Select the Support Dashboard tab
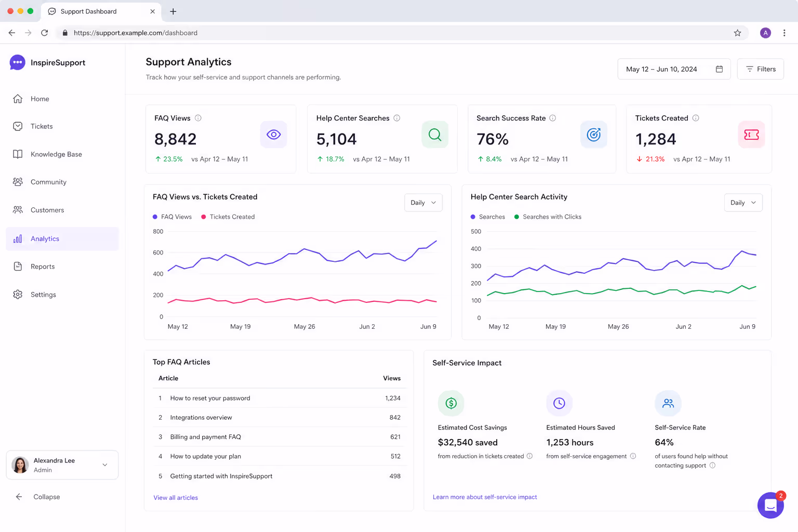The width and height of the screenshot is (798, 532). click(x=101, y=11)
